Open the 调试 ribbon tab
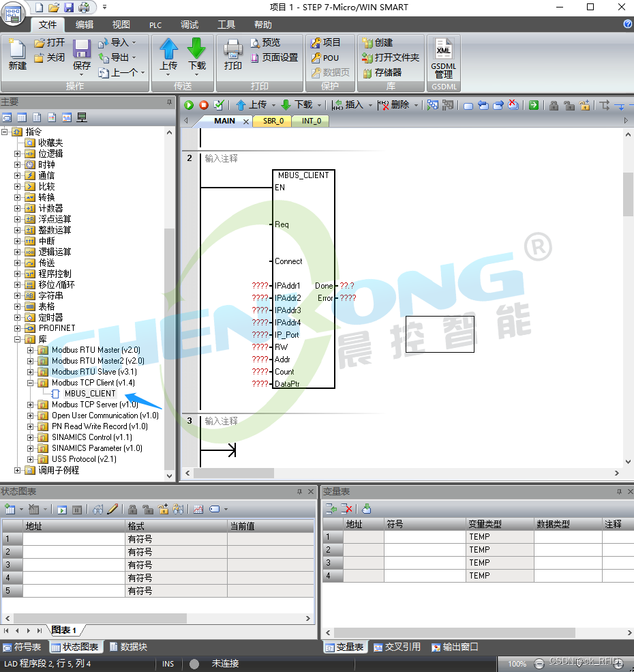 (190, 25)
